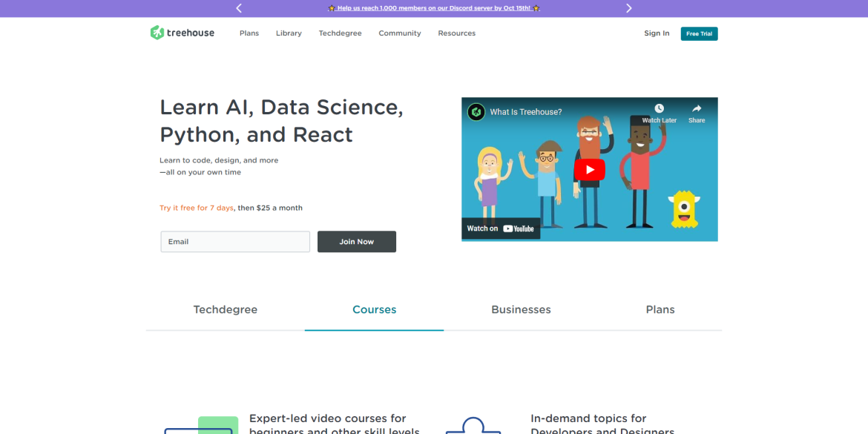The image size is (868, 434).
Task: Open the Community nav item
Action: pos(400,33)
